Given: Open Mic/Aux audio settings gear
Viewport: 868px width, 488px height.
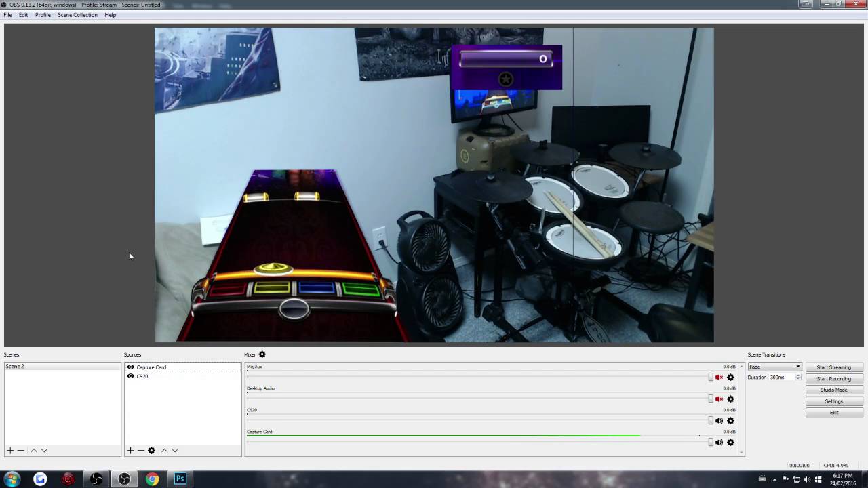Looking at the screenshot, I should (730, 378).
